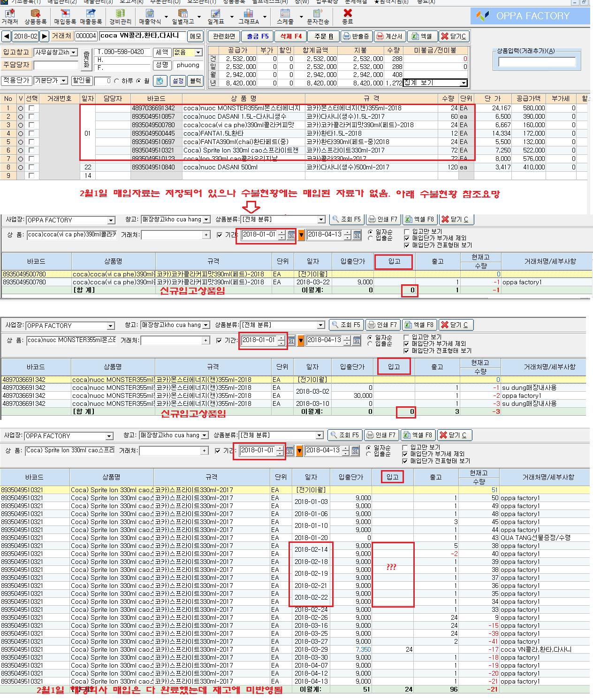Select 입출순 radio in Sprite lon 330ml ledger

(369, 454)
